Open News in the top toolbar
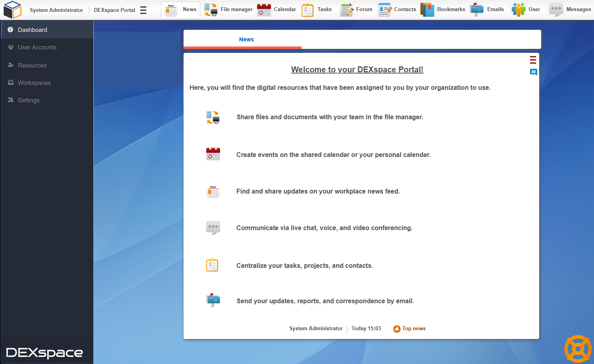Image resolution: width=594 pixels, height=364 pixels. [181, 10]
